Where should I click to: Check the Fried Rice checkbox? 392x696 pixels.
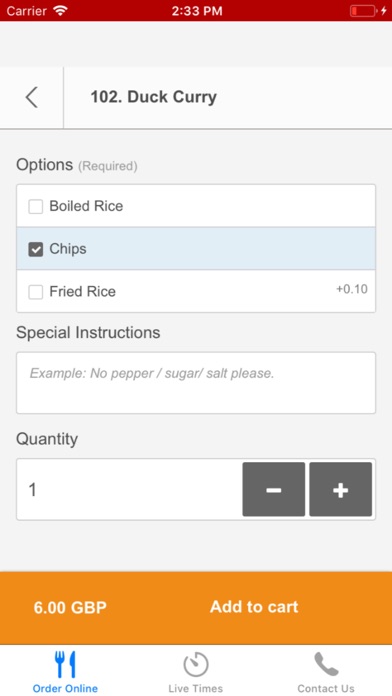(36, 292)
